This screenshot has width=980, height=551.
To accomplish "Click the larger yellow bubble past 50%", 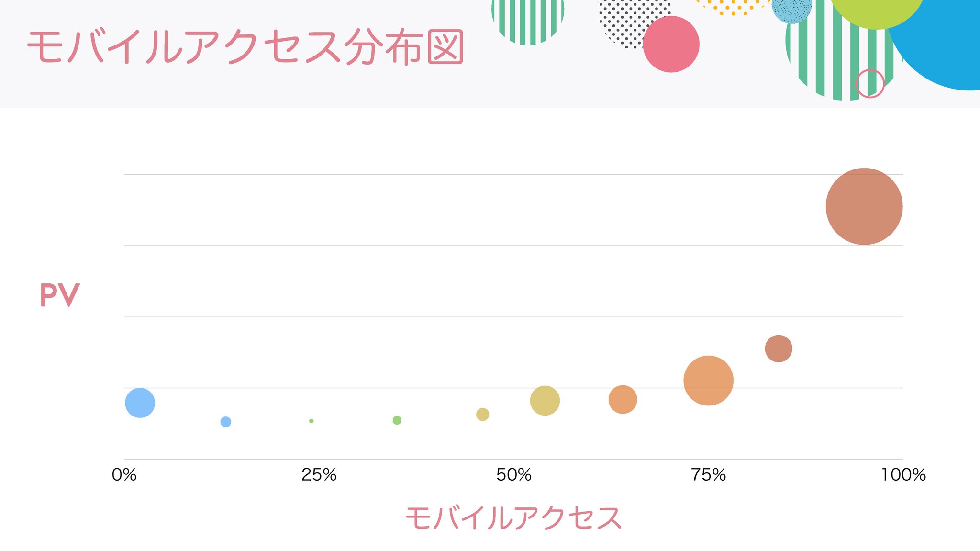I will pos(545,400).
